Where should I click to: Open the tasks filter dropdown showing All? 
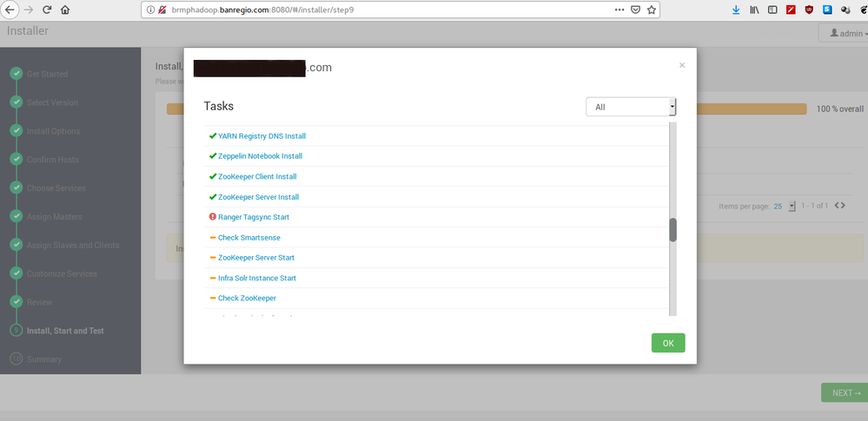point(631,107)
